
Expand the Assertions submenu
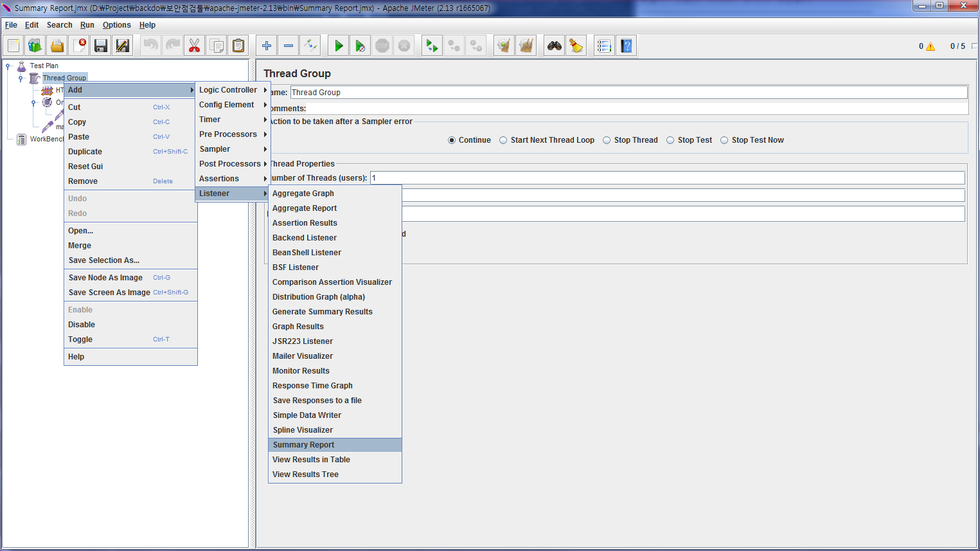pyautogui.click(x=233, y=179)
